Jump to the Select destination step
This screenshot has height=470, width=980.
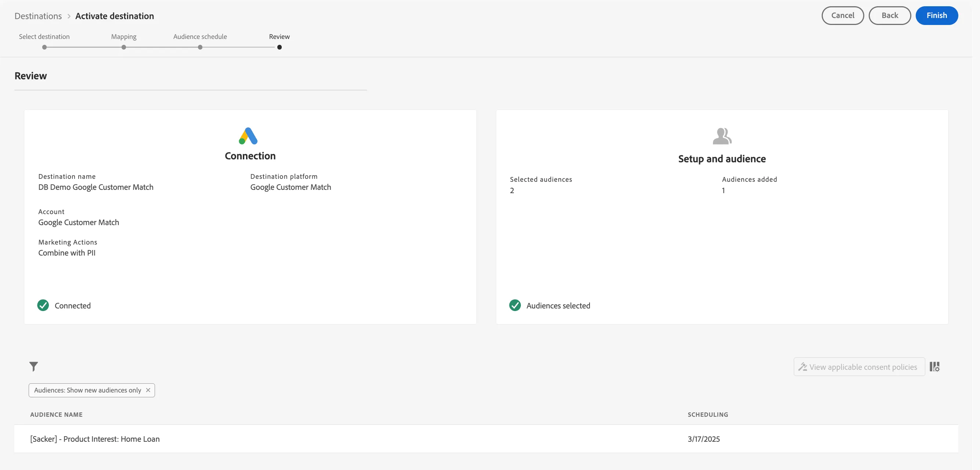pyautogui.click(x=44, y=36)
